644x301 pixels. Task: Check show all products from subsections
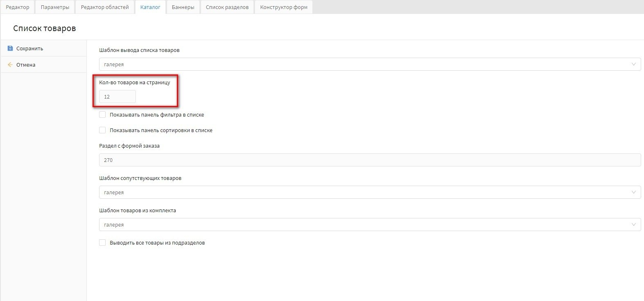click(x=102, y=243)
